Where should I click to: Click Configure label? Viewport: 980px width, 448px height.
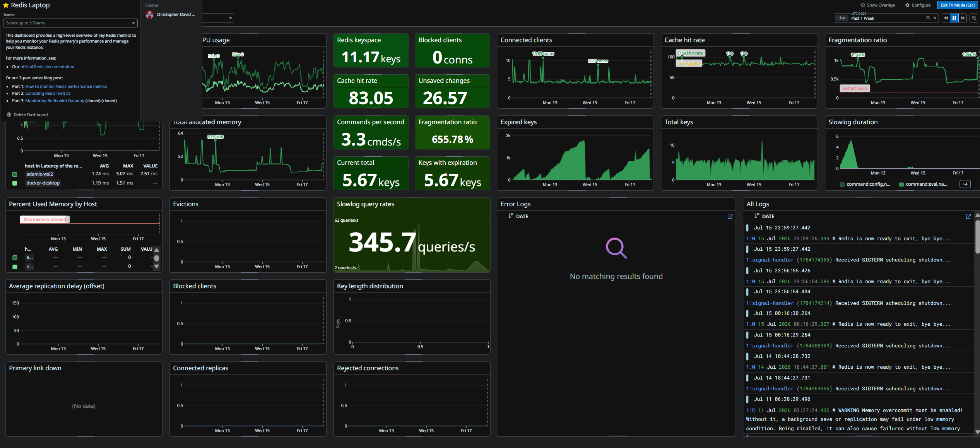(921, 5)
